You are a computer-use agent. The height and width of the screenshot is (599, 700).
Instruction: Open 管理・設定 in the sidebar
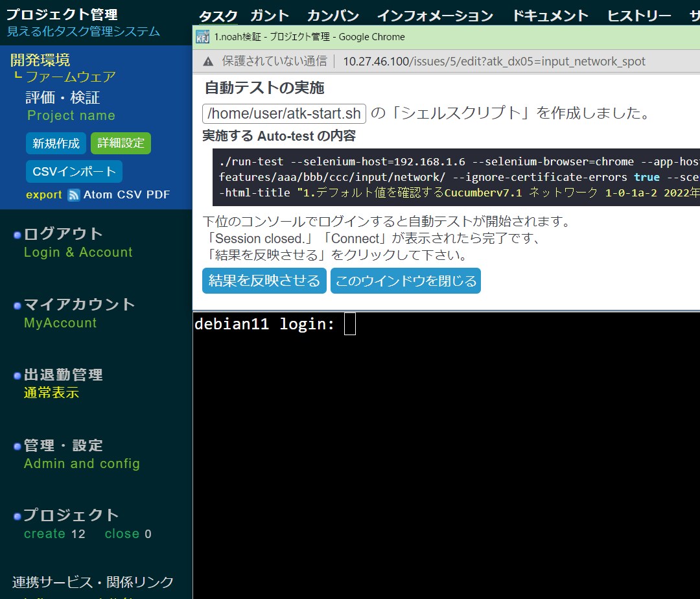(64, 445)
